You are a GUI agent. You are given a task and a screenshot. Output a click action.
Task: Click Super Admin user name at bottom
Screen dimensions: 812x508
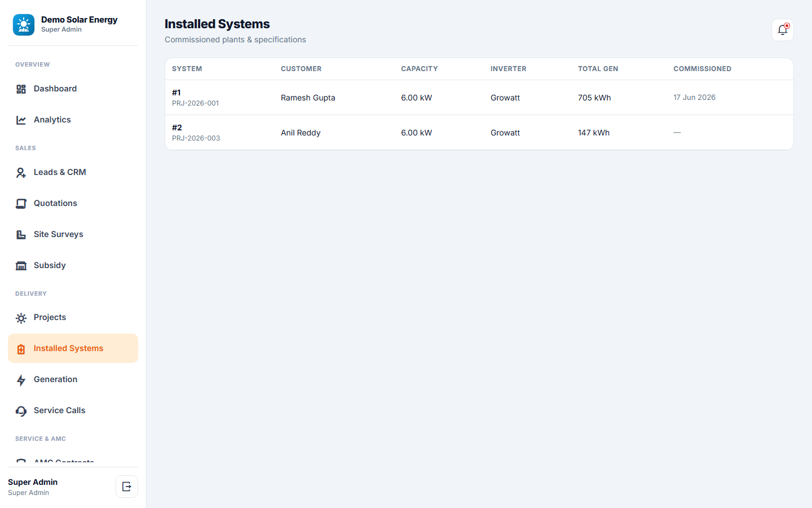pos(33,482)
